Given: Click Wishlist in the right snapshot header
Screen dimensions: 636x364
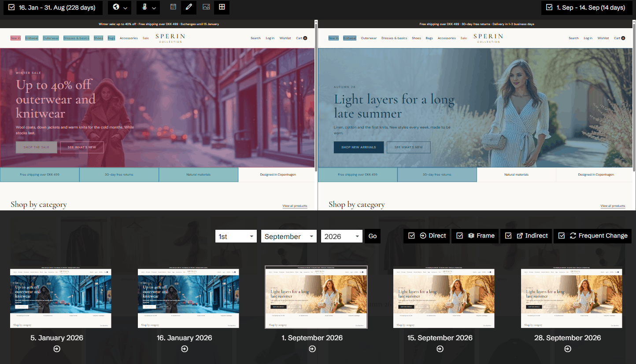Looking at the screenshot, I should [x=603, y=38].
